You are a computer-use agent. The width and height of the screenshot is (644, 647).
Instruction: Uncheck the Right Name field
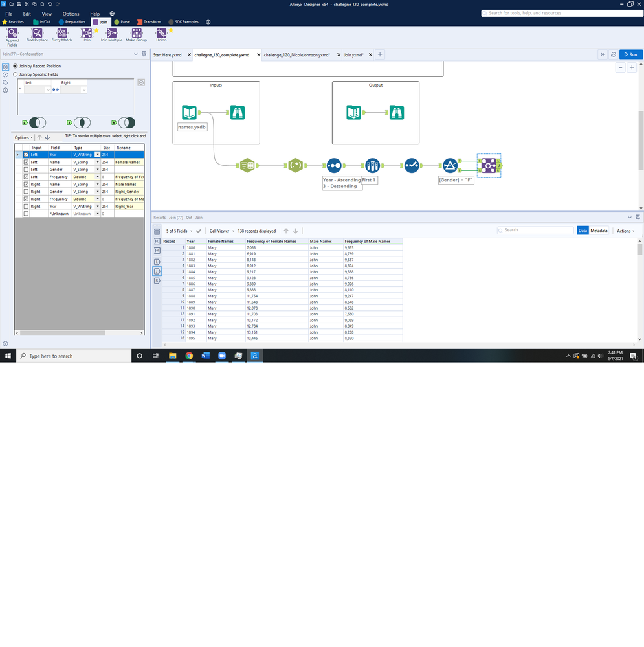[26, 185]
